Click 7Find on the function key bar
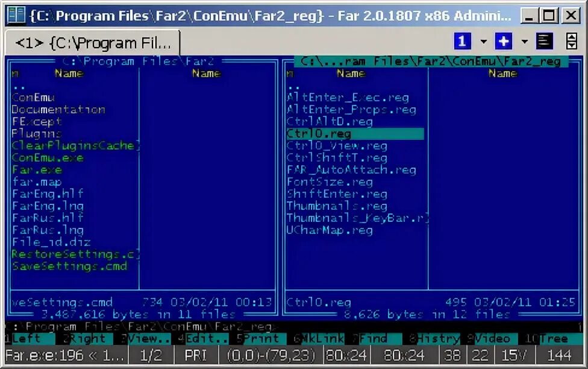 pos(370,338)
